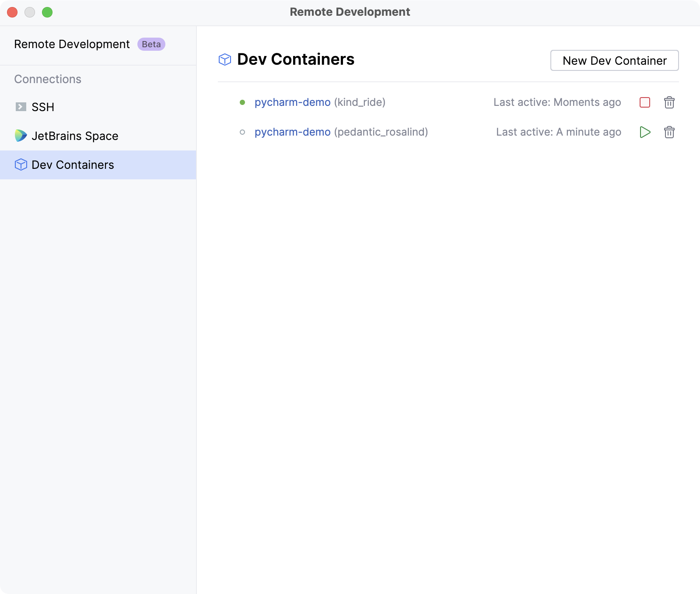Screen dimensions: 700x594
Task: Click the Dev Containers cube header icon
Action: click(x=225, y=60)
